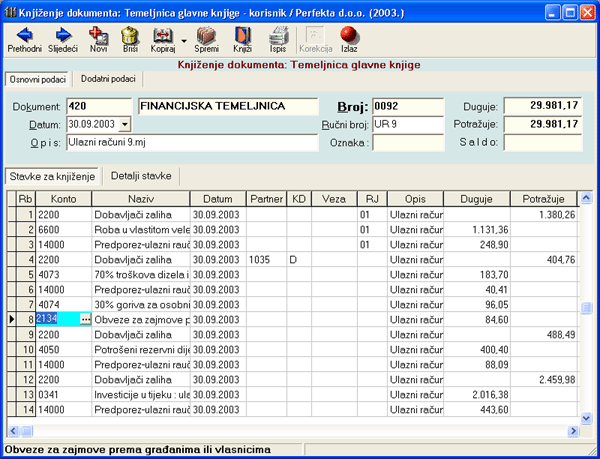Click RJ cell 01 in row 1
This screenshot has height=459, width=600.
[372, 215]
